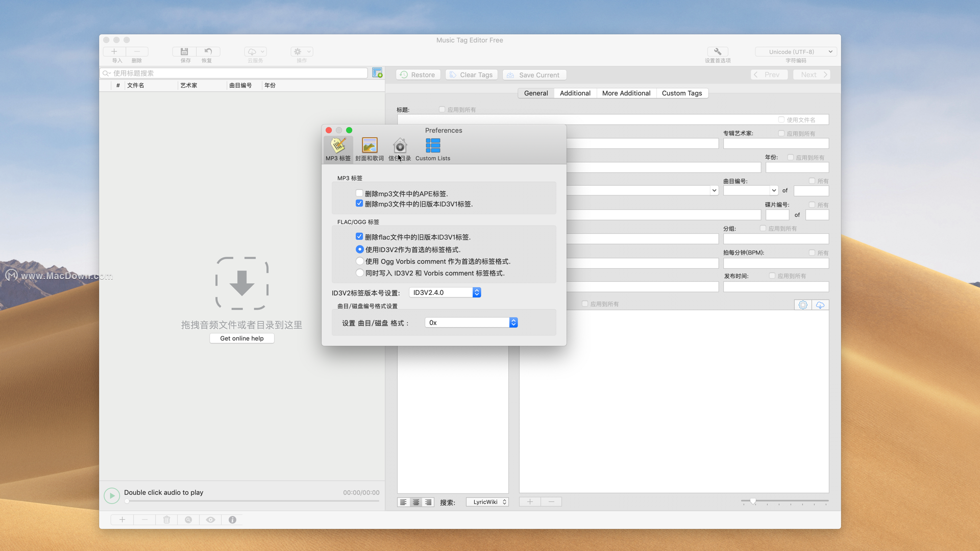Click the delete (删除) minus toolbar icon
Image resolution: width=980 pixels, height=551 pixels.
(137, 52)
